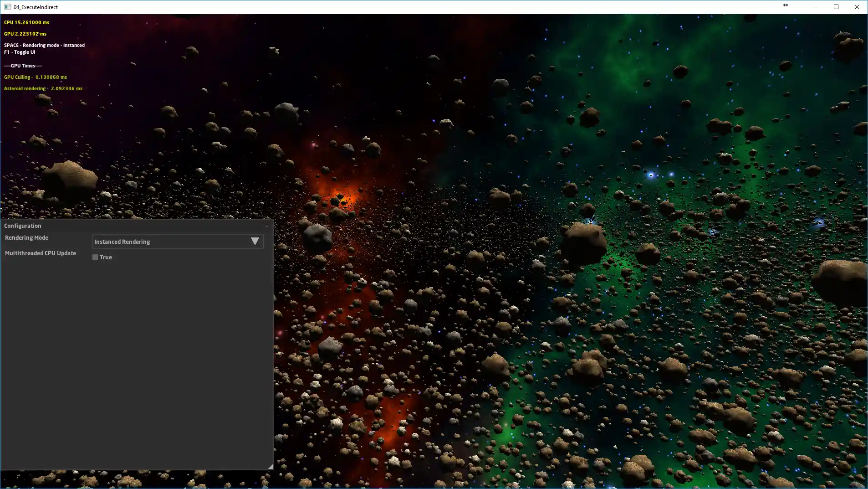Click the Rendering Mode dropdown arrow
Image resolution: width=868 pixels, height=489 pixels.
(x=255, y=242)
